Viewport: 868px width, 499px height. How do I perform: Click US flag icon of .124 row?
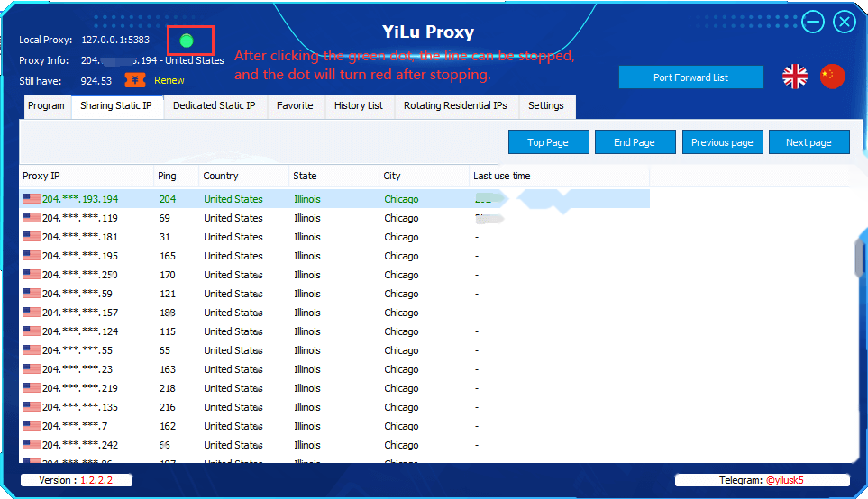31,331
